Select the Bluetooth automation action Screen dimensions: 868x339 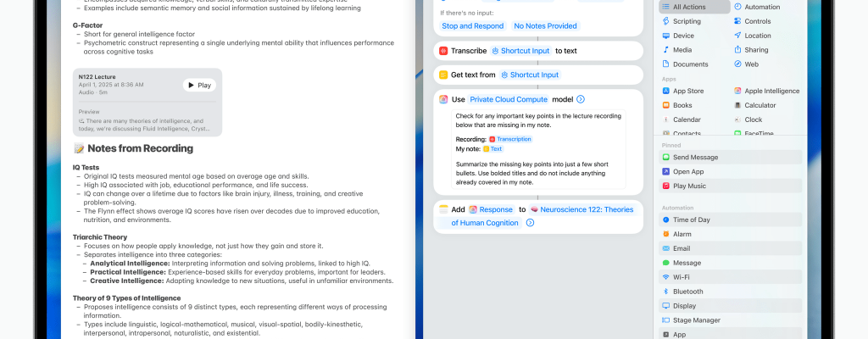point(666,292)
